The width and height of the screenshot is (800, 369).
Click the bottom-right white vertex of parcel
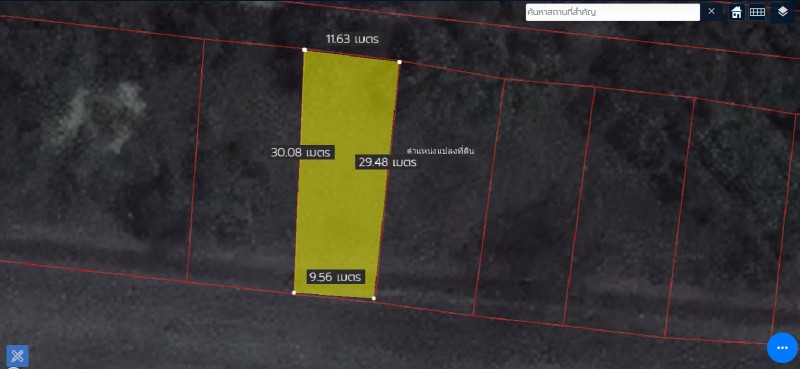374,298
